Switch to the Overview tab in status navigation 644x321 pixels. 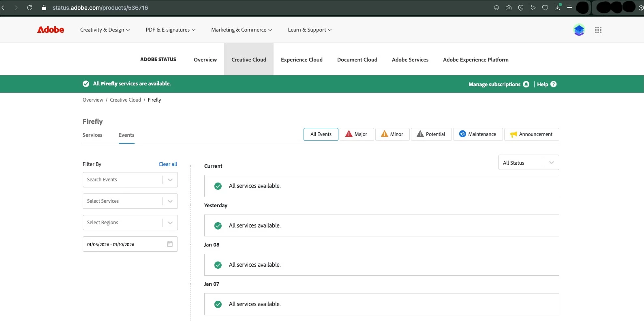pos(205,60)
